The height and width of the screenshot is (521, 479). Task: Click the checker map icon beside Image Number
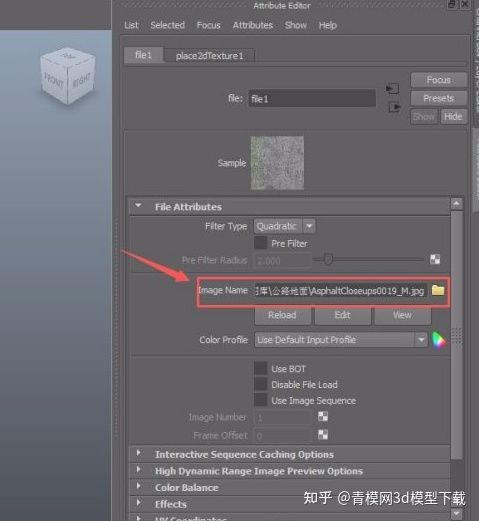323,416
